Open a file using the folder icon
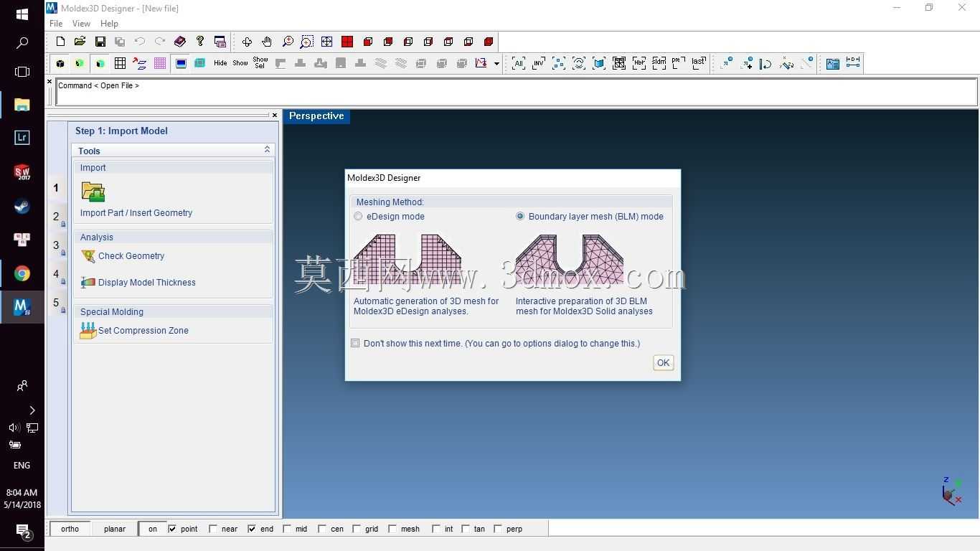Screen dimensions: 980x551 click(80, 42)
